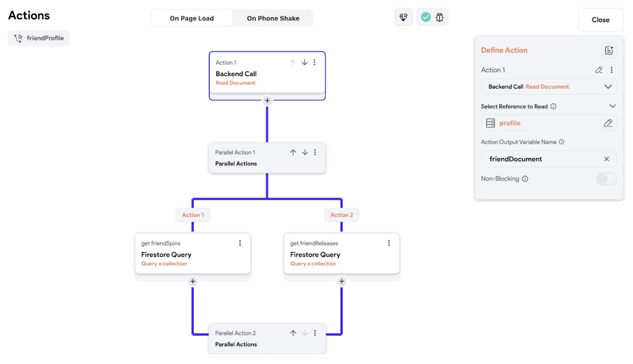This screenshot has height=364, width=633.
Task: Move Action 1 Backend Call node down
Action: pos(304,63)
